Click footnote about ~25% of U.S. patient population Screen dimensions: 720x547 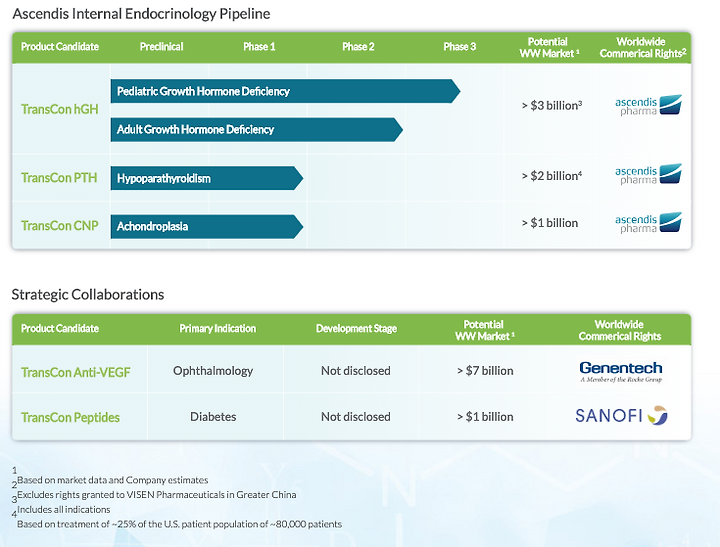[180, 524]
